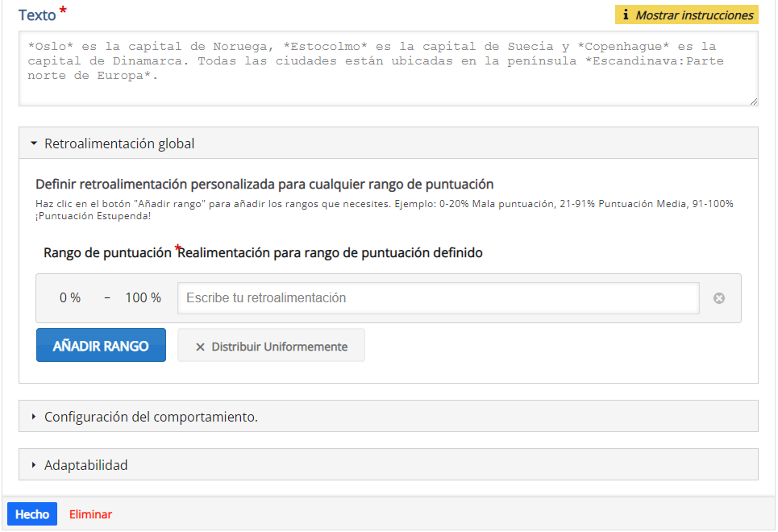The width and height of the screenshot is (778, 532).
Task: Select the 0 % lower range value
Action: (70, 297)
